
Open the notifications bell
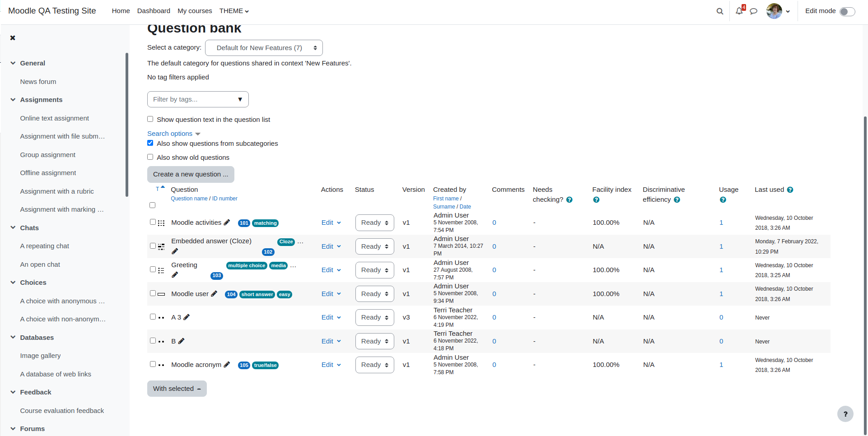(739, 11)
